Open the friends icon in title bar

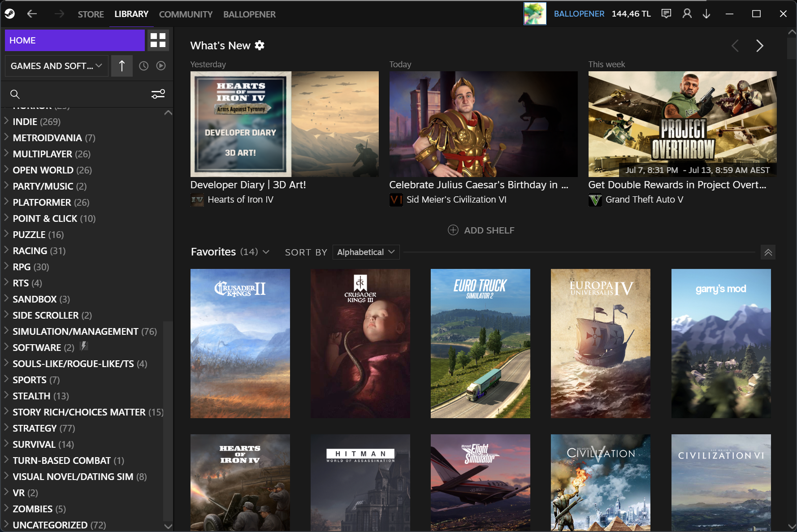coord(687,14)
